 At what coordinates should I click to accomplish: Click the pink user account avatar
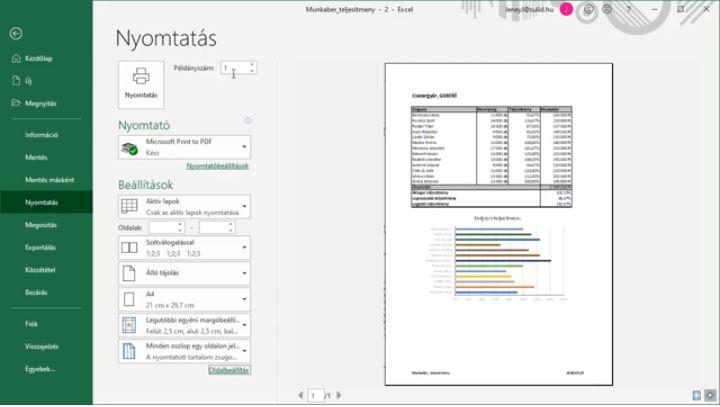coord(566,9)
